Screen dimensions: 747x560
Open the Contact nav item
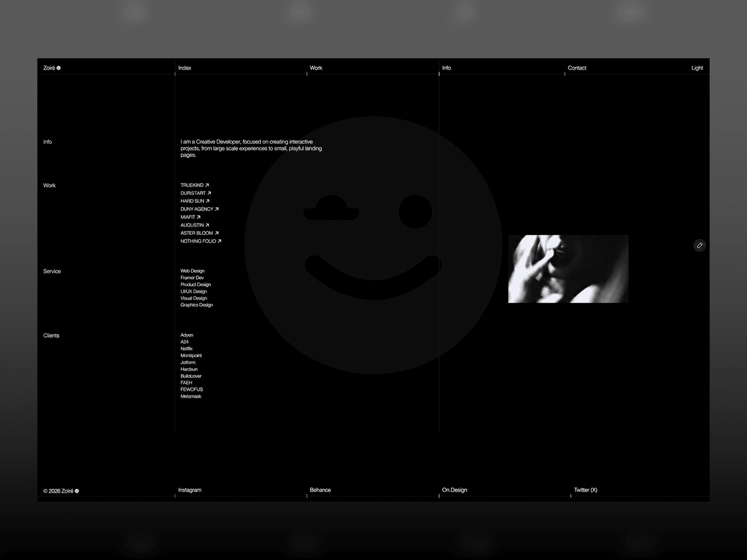[x=577, y=68]
